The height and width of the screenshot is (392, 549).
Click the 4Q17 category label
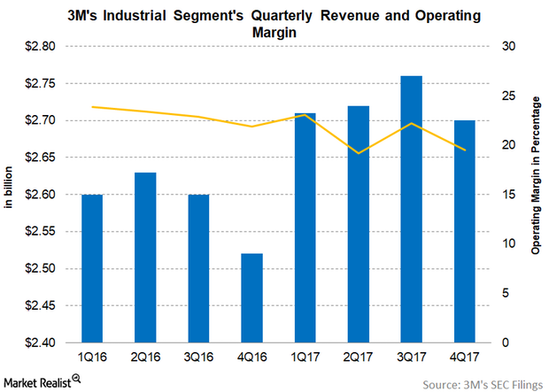pos(465,357)
